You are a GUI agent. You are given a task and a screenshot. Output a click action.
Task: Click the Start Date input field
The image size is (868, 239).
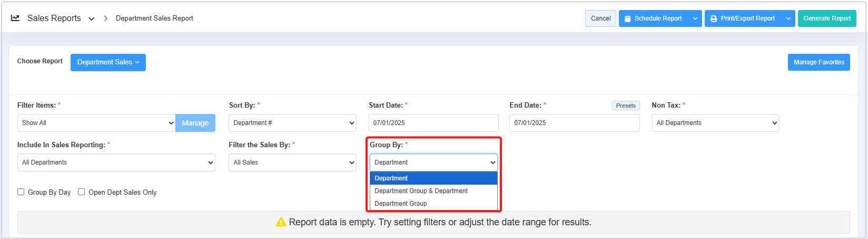433,123
